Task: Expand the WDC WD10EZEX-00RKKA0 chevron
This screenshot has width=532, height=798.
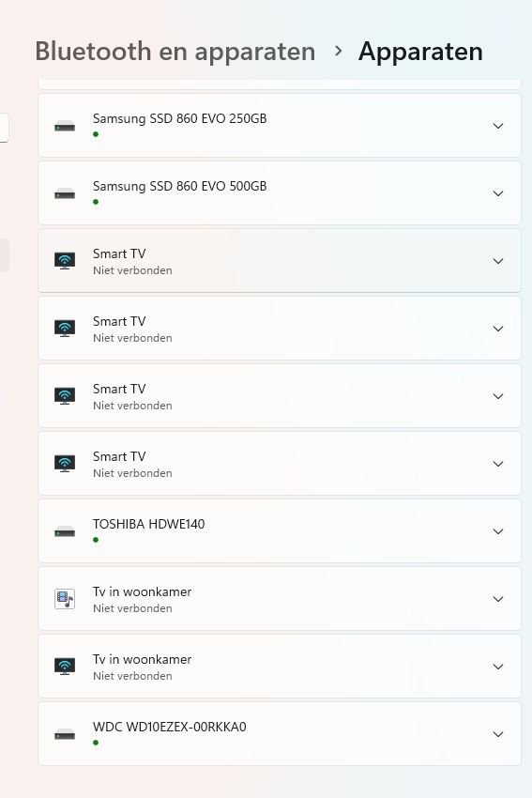Action: point(498,734)
